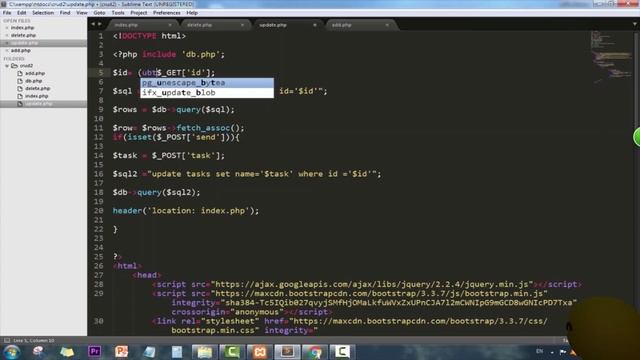Click the jquery.min.js script URL

click(x=371, y=284)
